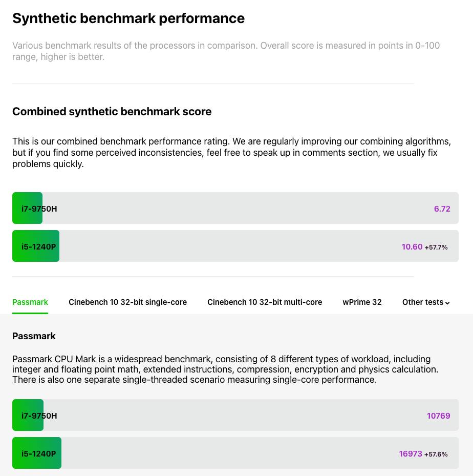Click the Synthetic benchmark performance heading
This screenshot has height=476, width=473.
(128, 18)
